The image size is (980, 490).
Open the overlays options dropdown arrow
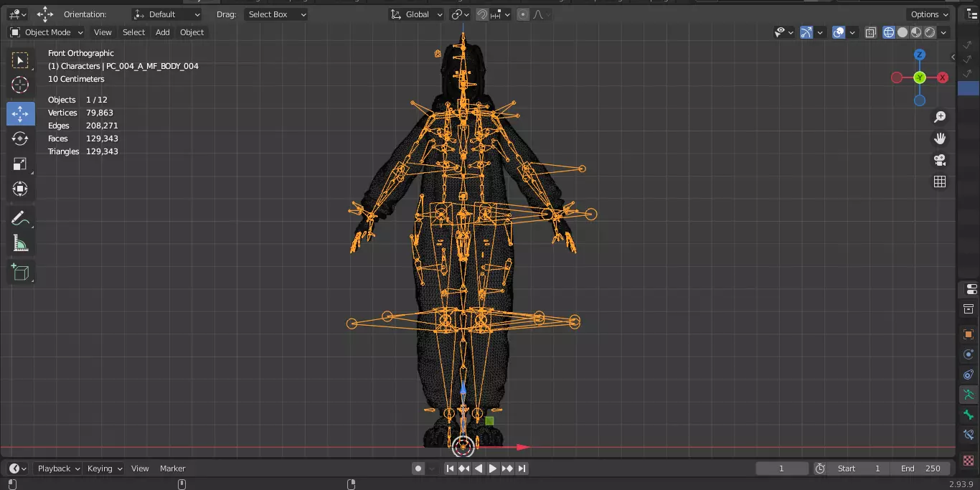(852, 32)
